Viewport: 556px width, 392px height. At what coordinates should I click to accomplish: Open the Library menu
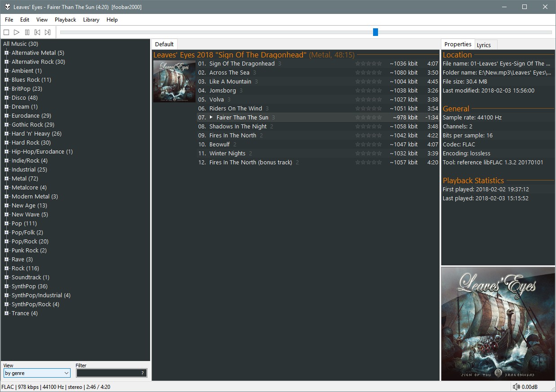(91, 20)
